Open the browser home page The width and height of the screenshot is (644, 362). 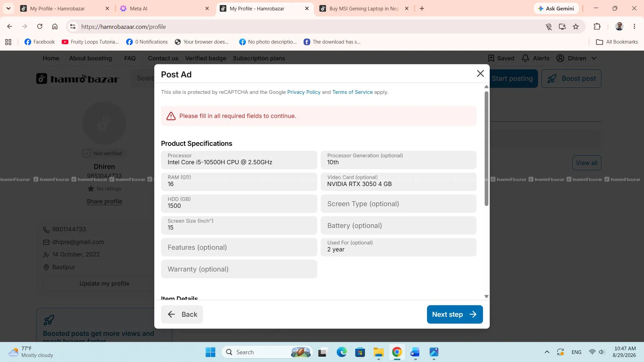[x=55, y=26]
